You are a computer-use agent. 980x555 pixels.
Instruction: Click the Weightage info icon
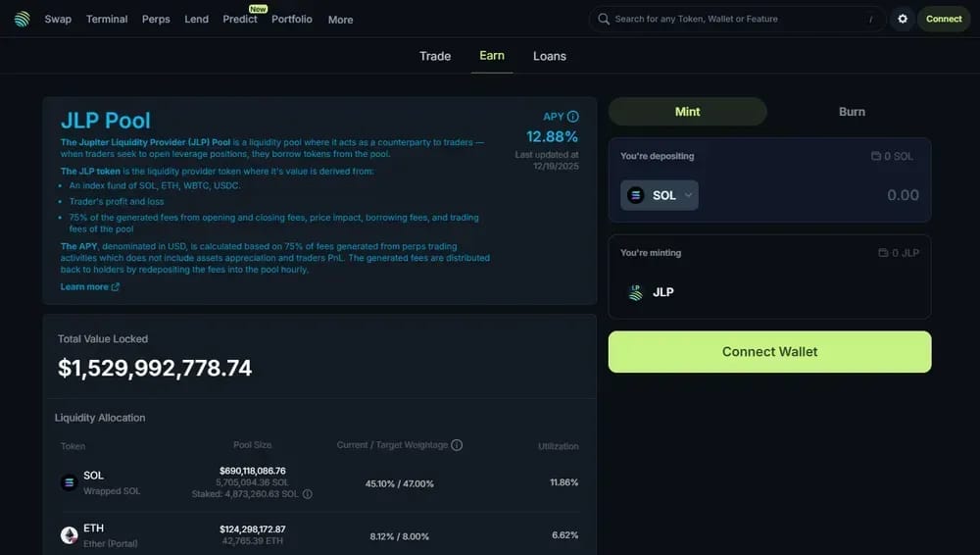point(457,445)
